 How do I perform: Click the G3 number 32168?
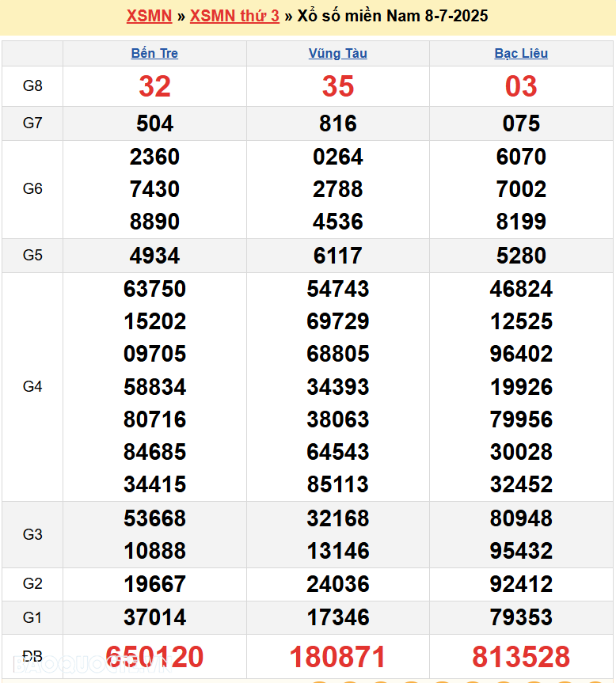pos(338,518)
